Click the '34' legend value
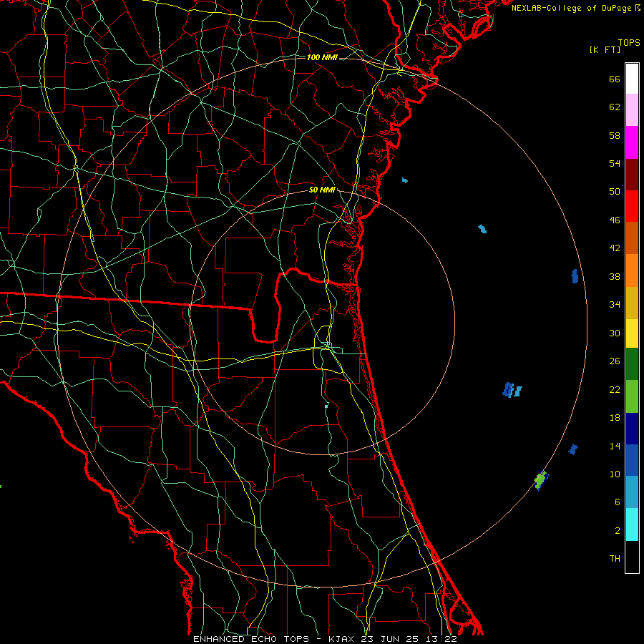Viewport: 644px width, 644px height. (x=615, y=305)
